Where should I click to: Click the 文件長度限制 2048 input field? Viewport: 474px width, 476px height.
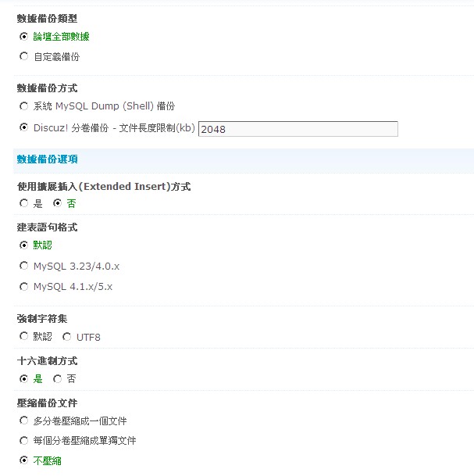[x=298, y=129]
